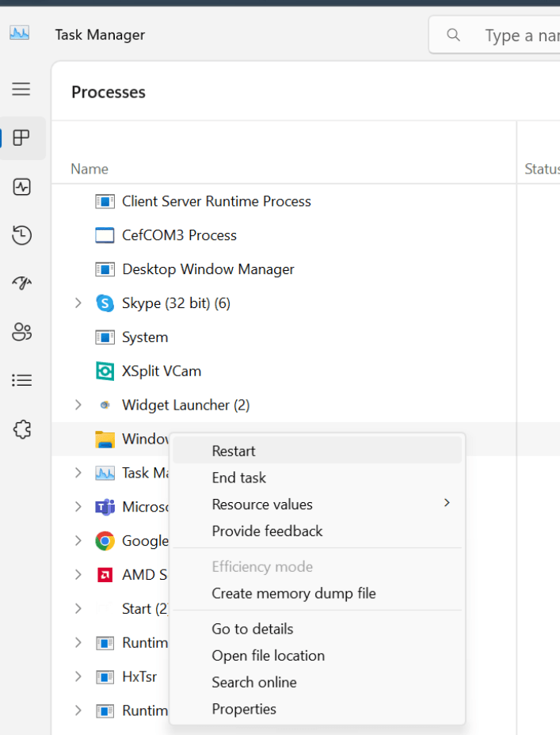Select Create memory dump file
This screenshot has height=735, width=560.
tap(318, 593)
